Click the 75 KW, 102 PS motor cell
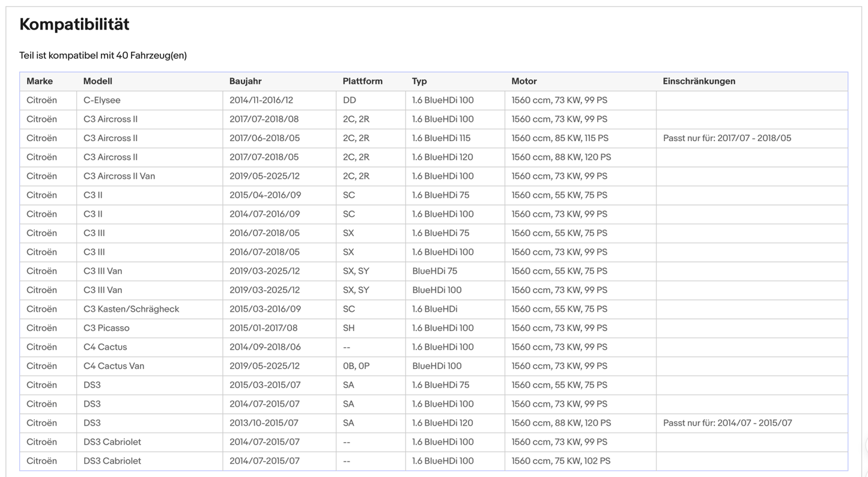This screenshot has width=868, height=477. [580, 461]
